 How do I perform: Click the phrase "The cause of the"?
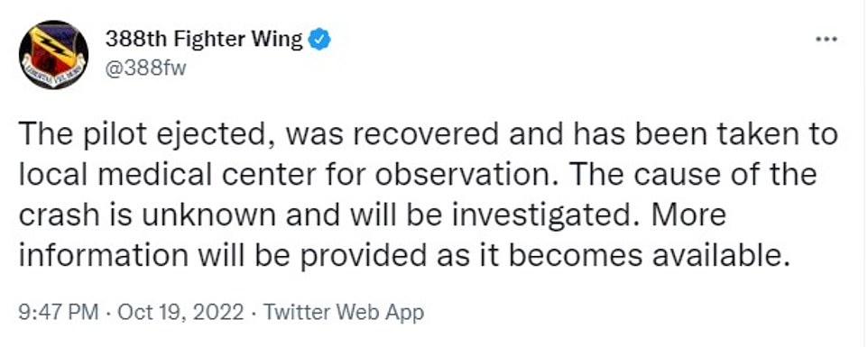tap(692, 175)
